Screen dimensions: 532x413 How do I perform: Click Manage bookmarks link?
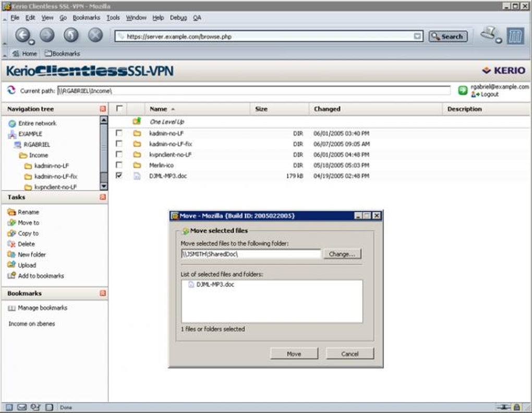pos(42,308)
